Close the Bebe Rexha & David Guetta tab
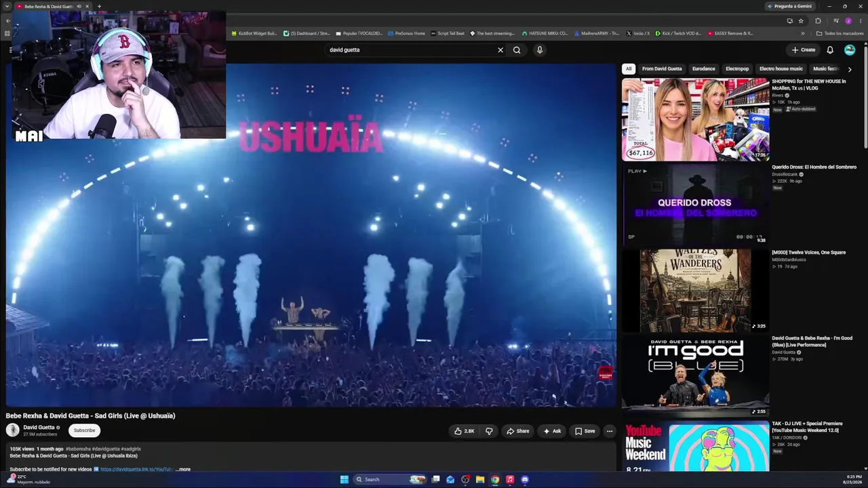The height and width of the screenshot is (488, 868). coord(87,6)
